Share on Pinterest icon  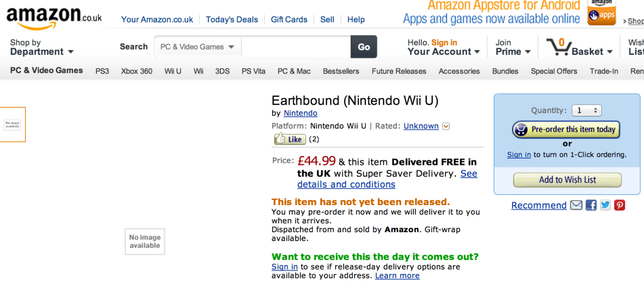[619, 205]
